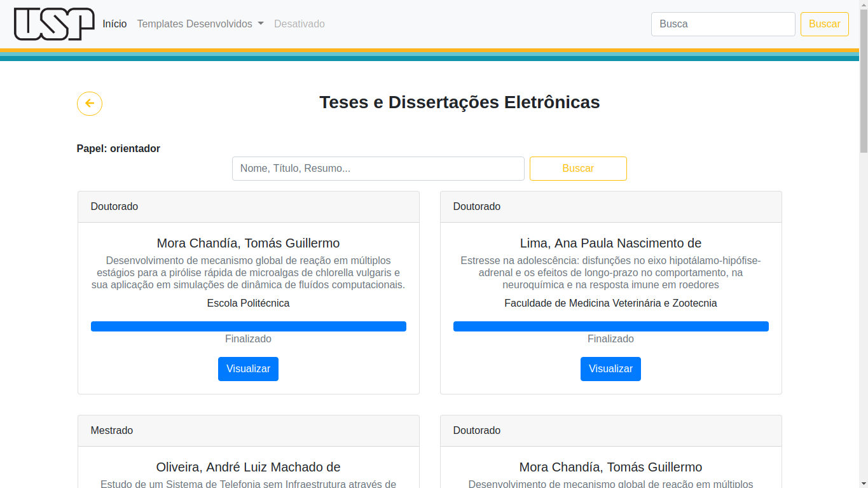Viewport: 868px width, 488px height.
Task: Visualizar Lima, Ana Paula's thesis
Action: pos(610,369)
